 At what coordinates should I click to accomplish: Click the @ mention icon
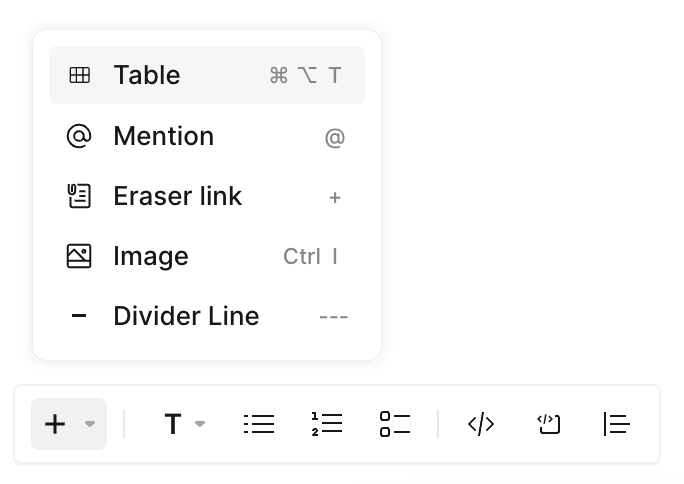tap(79, 136)
